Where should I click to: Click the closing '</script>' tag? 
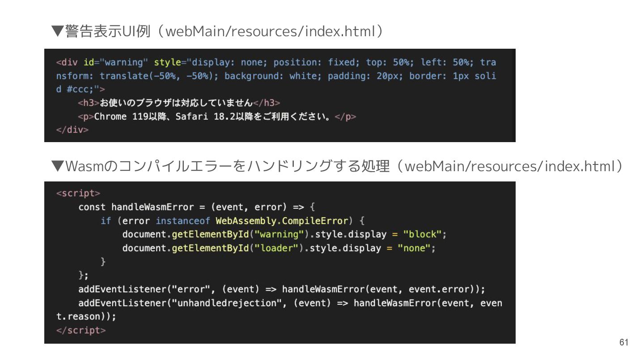click(x=81, y=330)
